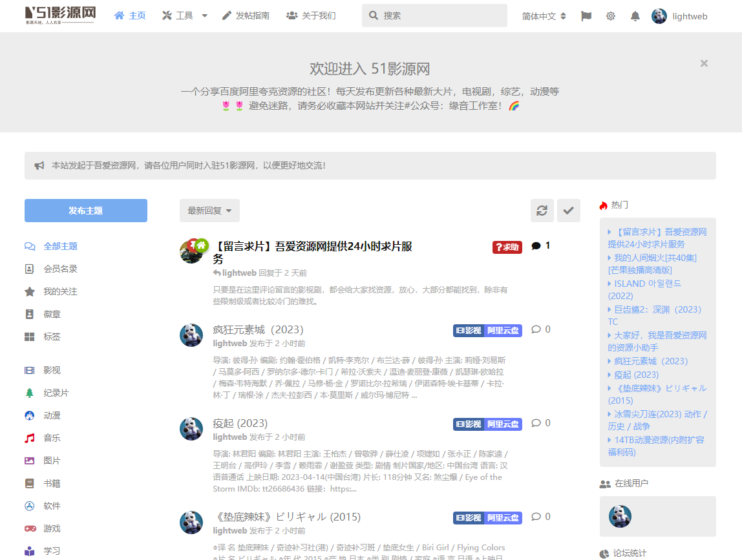This screenshot has width=742, height=560.
Task: Select the 动漫 anime category
Action: pos(43,416)
